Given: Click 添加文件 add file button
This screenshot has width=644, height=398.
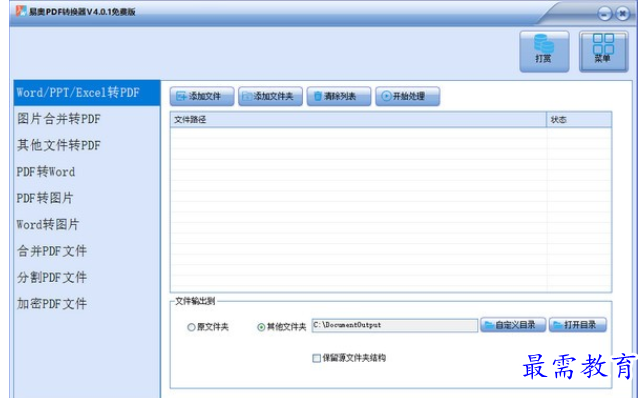Looking at the screenshot, I should point(202,96).
